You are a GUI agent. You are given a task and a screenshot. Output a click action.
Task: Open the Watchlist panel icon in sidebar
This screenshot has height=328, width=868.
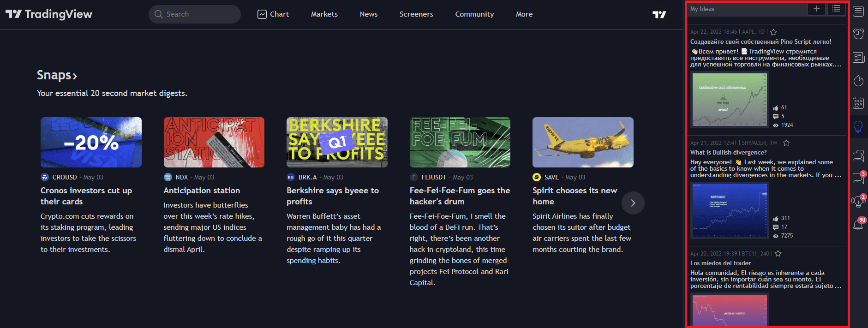coord(858,12)
